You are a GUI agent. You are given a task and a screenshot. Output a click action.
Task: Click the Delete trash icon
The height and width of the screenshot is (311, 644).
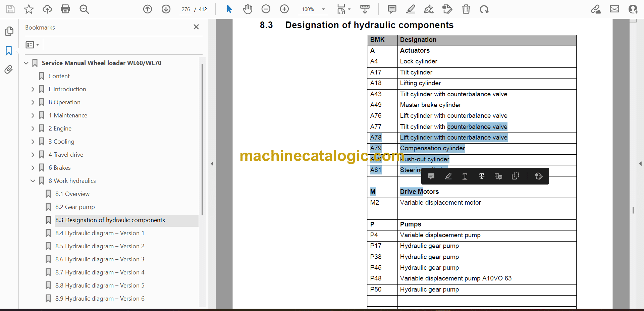[x=466, y=9]
